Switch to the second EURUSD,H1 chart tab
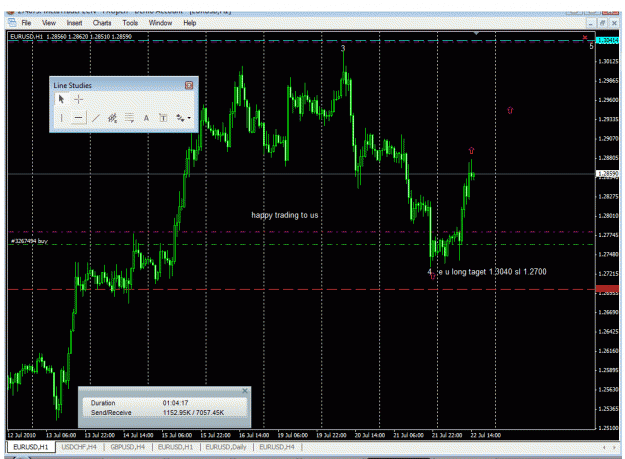The width and height of the screenshot is (625, 459). tap(175, 447)
